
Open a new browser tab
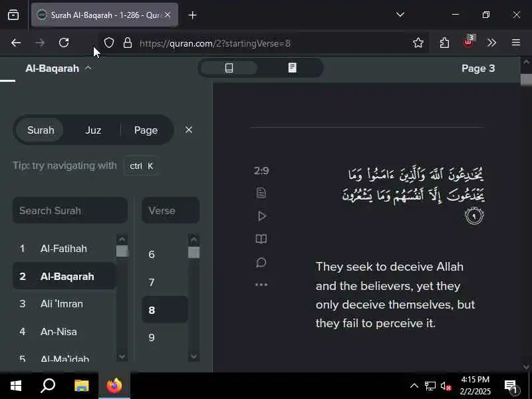tap(192, 15)
